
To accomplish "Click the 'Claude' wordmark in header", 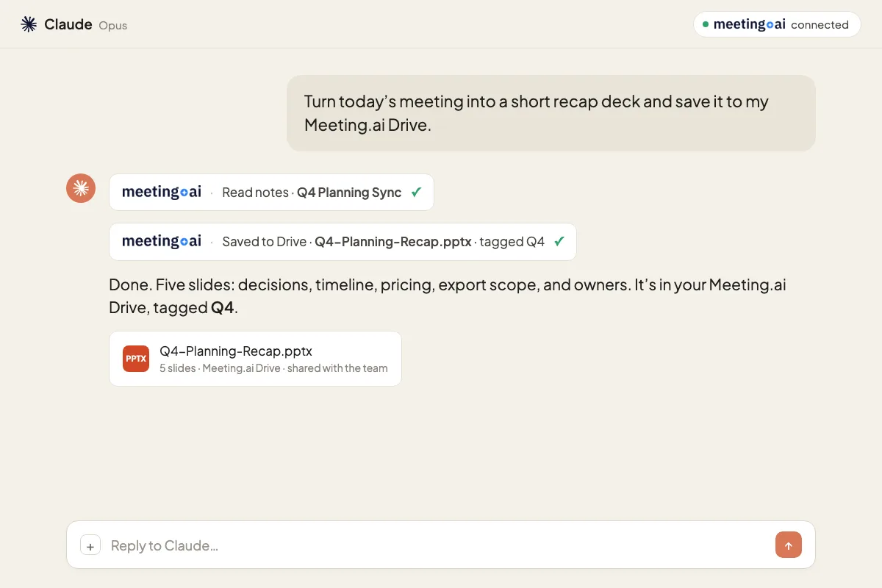I will [x=68, y=24].
